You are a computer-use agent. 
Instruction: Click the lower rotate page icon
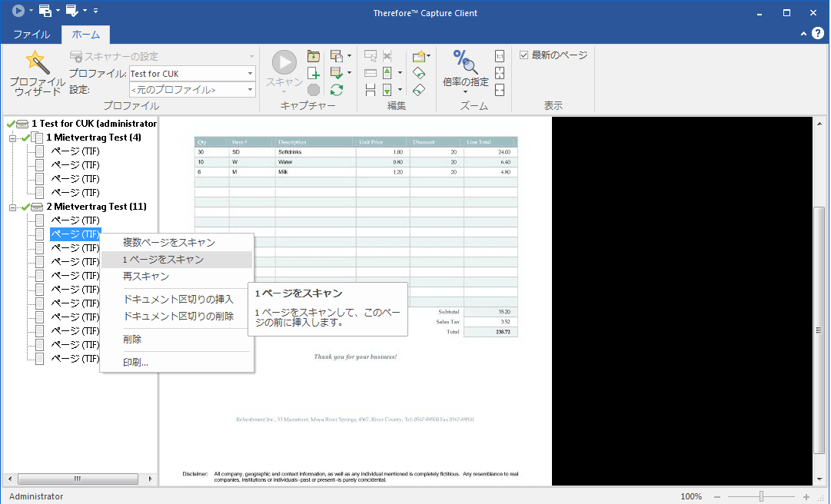click(x=419, y=90)
